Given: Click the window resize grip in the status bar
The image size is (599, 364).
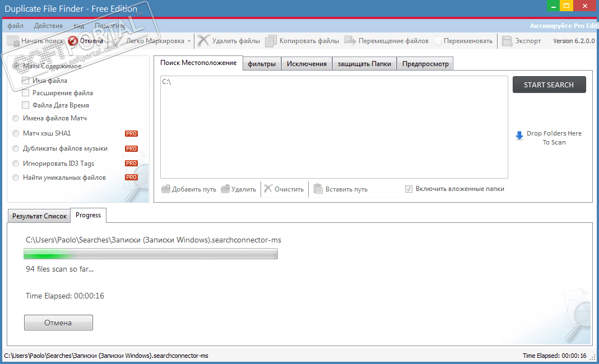Looking at the screenshot, I should [593, 358].
